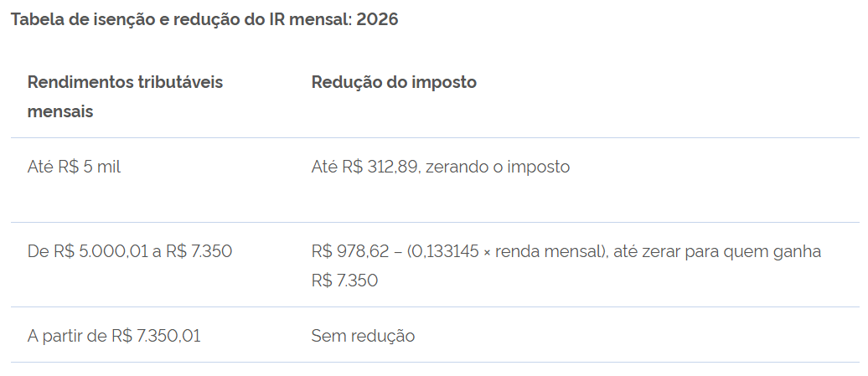
Task: Select the 'Até R$ 5 mil' cell
Action: pos(74,167)
